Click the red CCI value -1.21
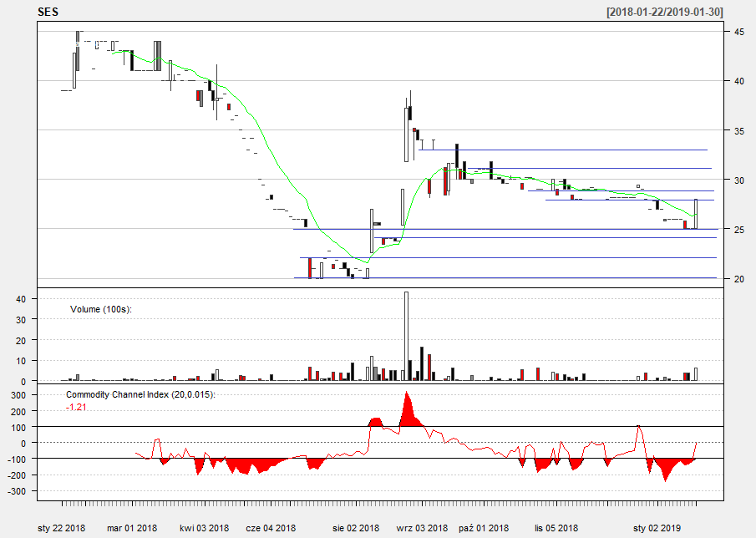The height and width of the screenshot is (538, 756). [76, 407]
